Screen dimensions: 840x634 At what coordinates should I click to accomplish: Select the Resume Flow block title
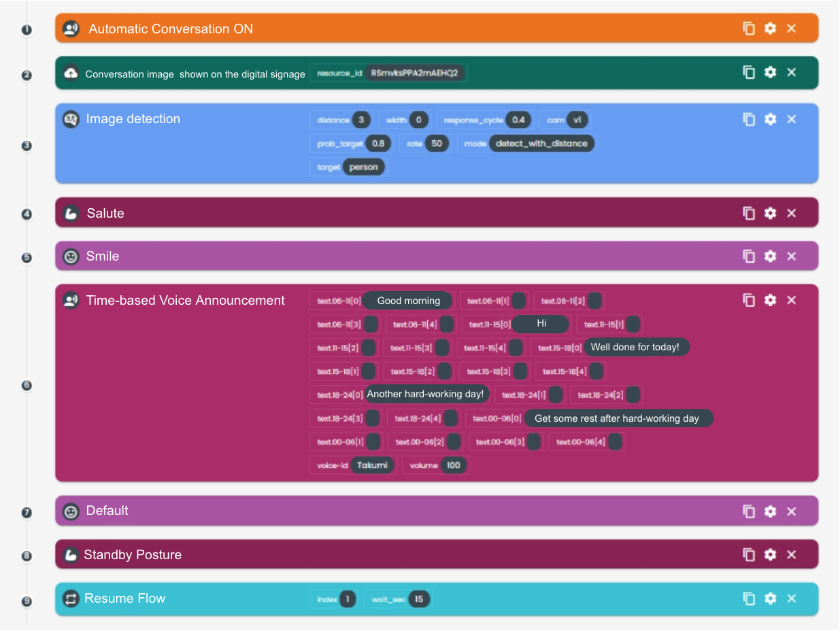pyautogui.click(x=125, y=599)
